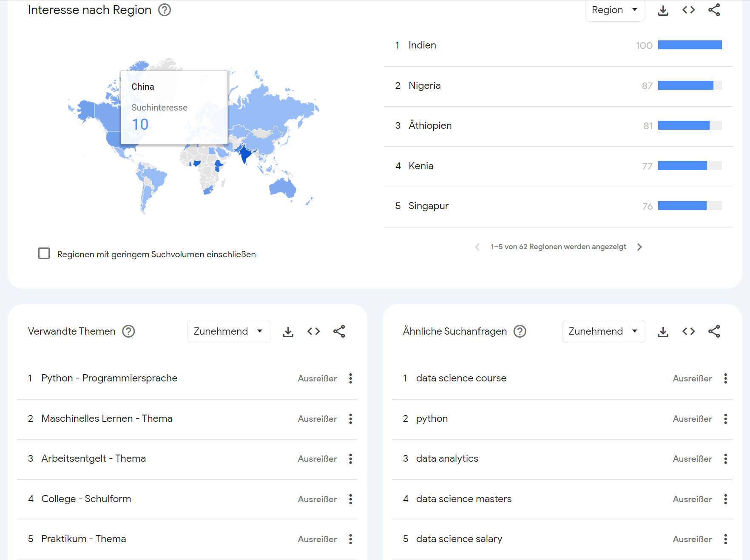Image resolution: width=750 pixels, height=560 pixels.
Task: Share the Interesse nach Region card
Action: point(714,10)
